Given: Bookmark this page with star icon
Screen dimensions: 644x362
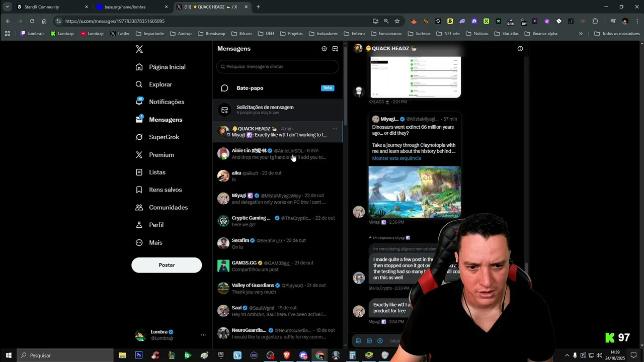Looking at the screenshot, I should [x=397, y=21].
